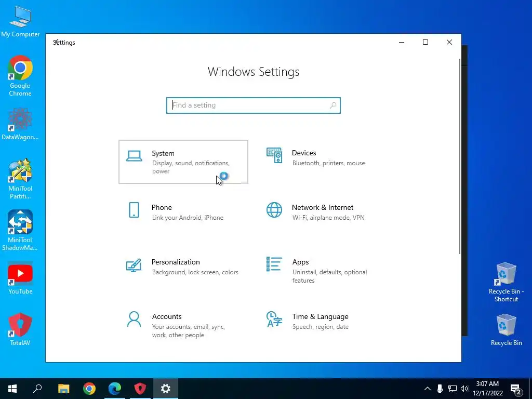
Task: Click the Phone icon in Settings
Action: tap(134, 210)
